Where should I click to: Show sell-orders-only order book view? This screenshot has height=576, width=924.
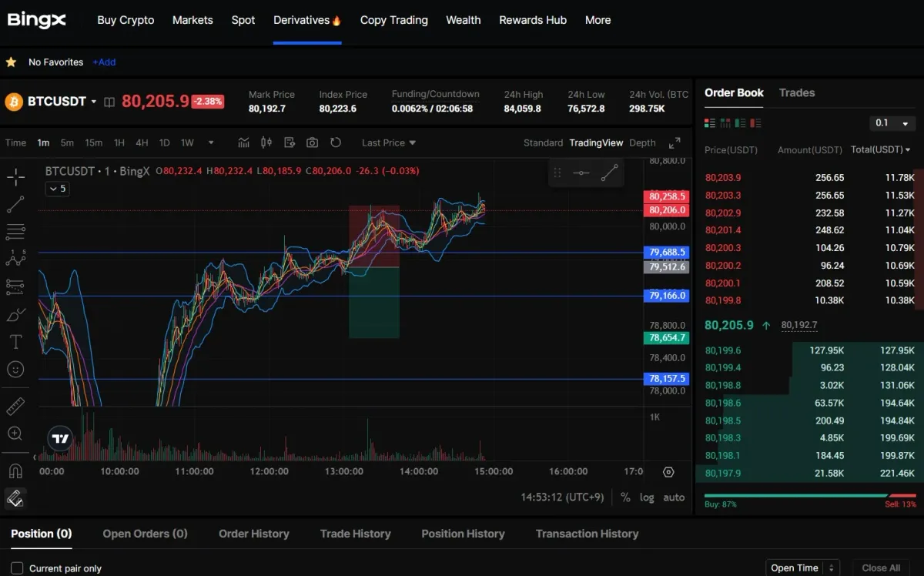click(756, 123)
